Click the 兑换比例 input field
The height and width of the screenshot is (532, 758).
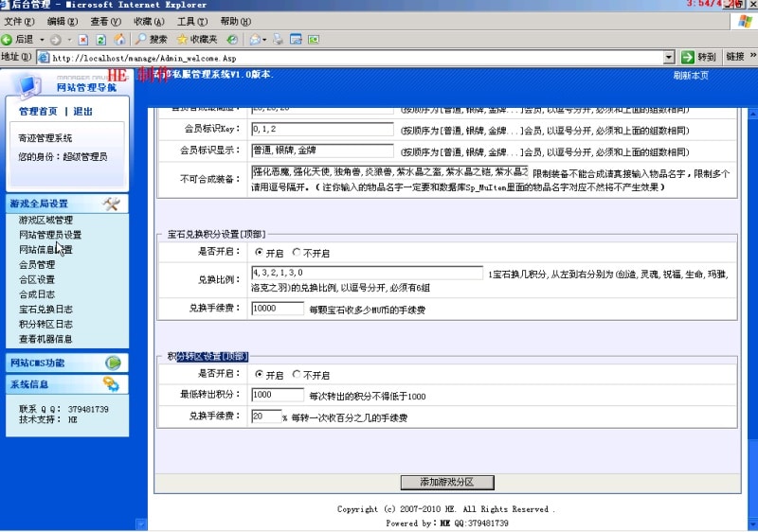click(x=367, y=273)
